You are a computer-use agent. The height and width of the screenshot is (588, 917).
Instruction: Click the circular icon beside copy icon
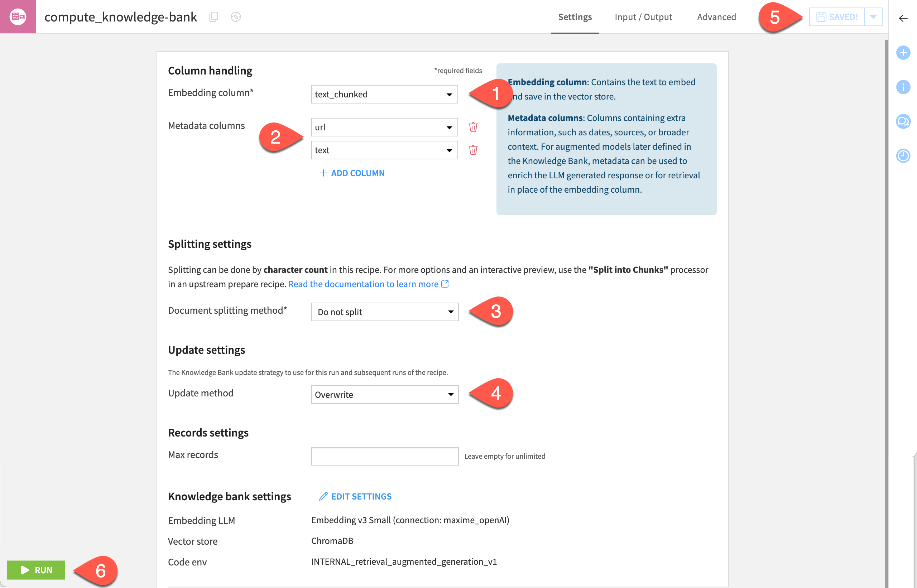point(236,17)
